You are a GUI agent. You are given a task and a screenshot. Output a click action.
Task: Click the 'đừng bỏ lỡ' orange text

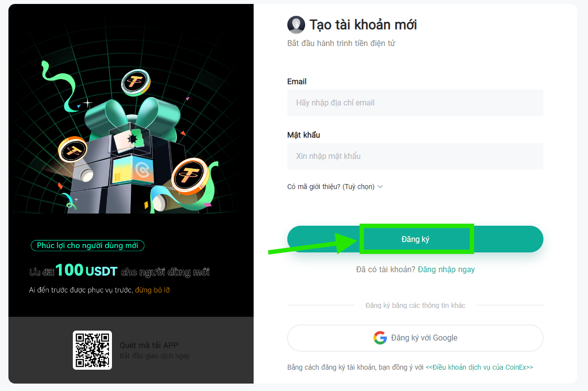tap(152, 290)
